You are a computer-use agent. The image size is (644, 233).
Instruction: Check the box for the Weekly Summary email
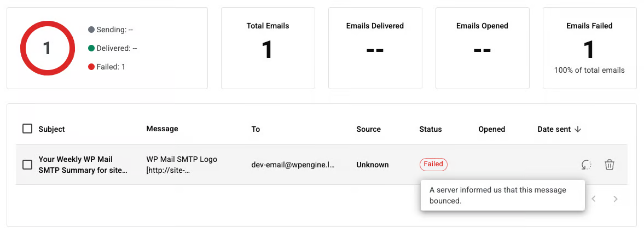pos(27,165)
